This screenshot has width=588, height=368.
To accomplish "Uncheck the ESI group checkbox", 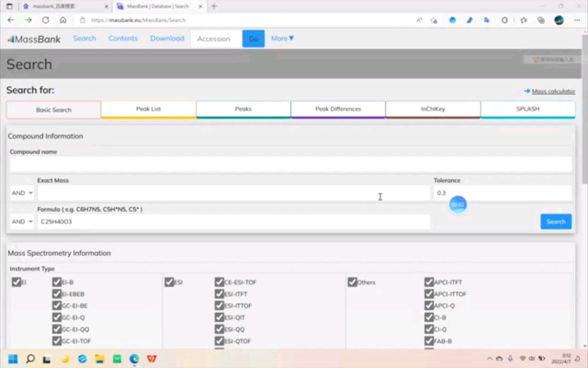I will [169, 282].
